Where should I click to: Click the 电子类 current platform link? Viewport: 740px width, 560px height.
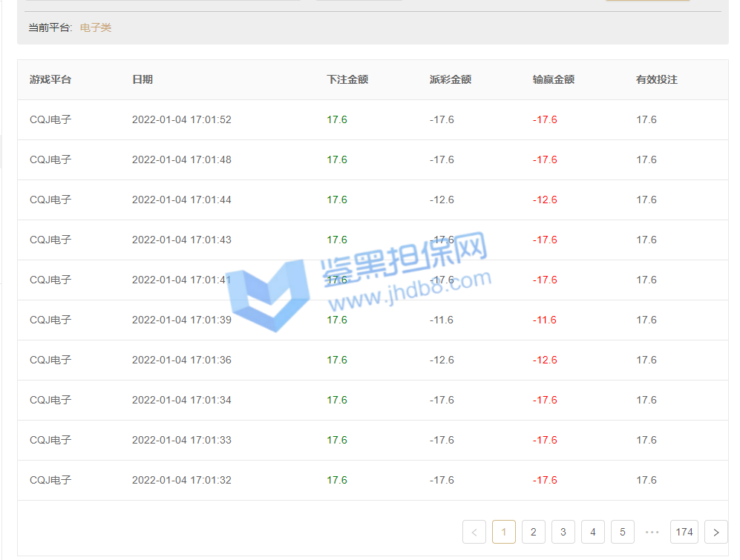tap(96, 27)
